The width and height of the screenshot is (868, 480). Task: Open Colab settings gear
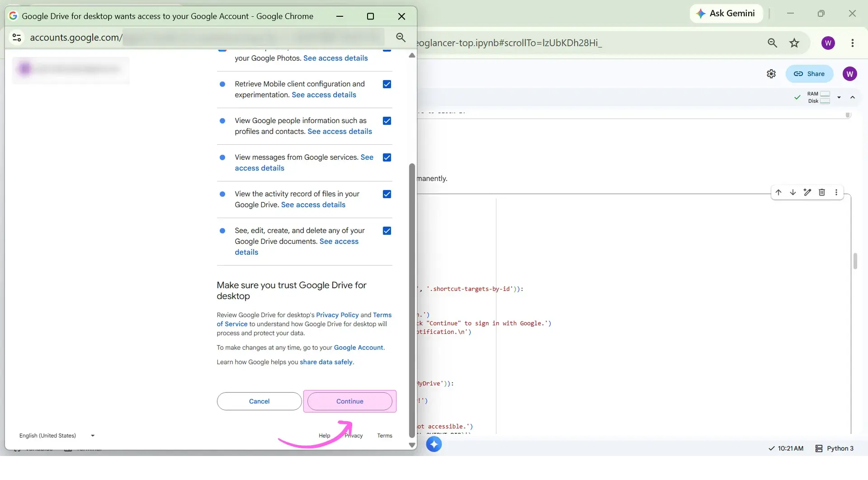pyautogui.click(x=771, y=74)
